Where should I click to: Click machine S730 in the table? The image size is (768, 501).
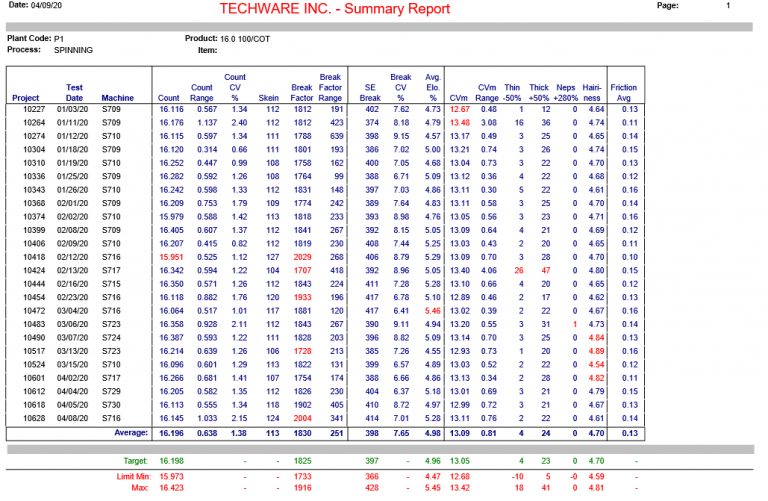111,405
